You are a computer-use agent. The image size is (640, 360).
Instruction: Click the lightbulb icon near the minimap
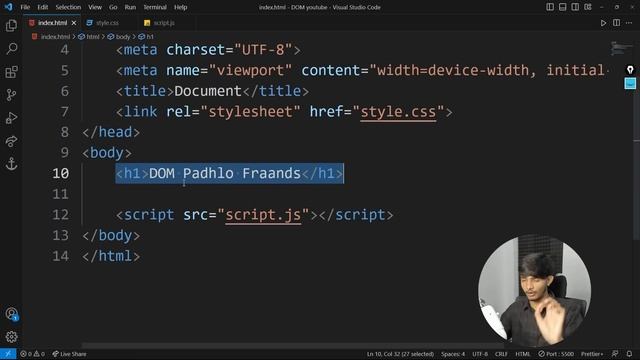pyautogui.click(x=630, y=69)
